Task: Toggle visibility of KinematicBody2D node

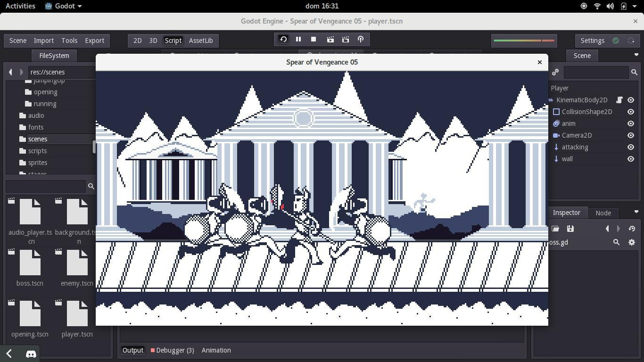Action: click(631, 100)
